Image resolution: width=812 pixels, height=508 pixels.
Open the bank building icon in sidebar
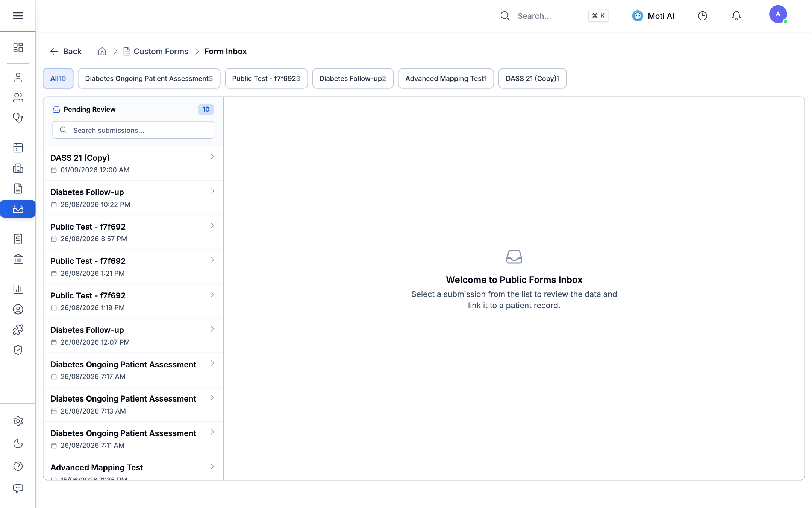[18, 259]
